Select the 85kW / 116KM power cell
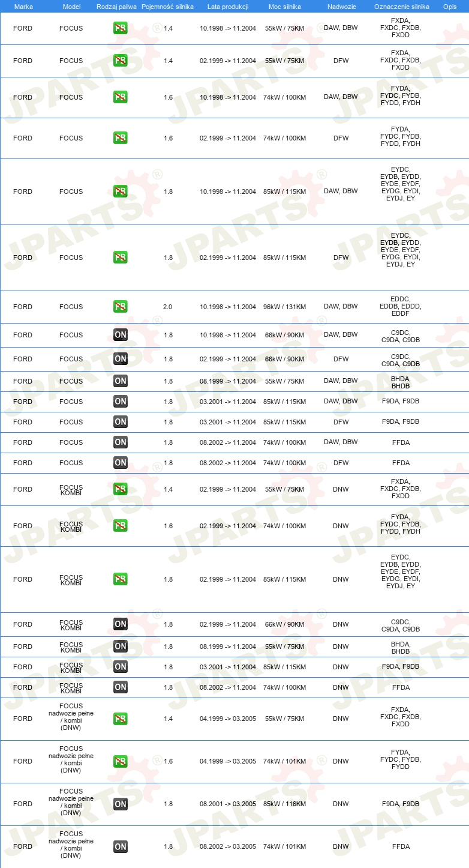Image resolution: width=469 pixels, height=868 pixels. pos(284,804)
